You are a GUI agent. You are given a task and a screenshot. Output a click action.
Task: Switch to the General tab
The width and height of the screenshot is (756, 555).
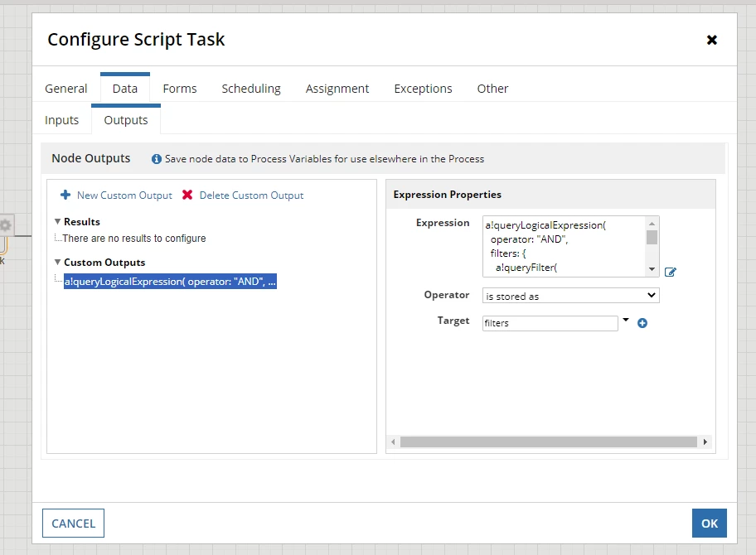66,89
